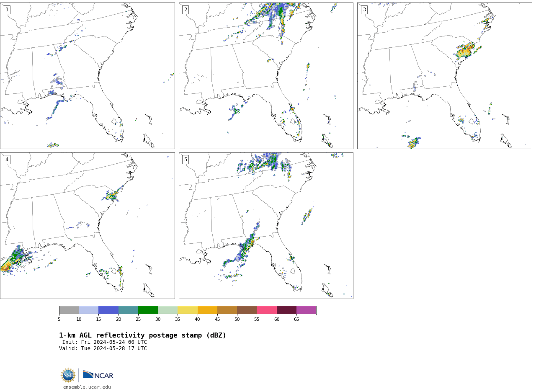Screen dimensions: 536x392
Task: Click the panel number label 5
Action: 186,160
